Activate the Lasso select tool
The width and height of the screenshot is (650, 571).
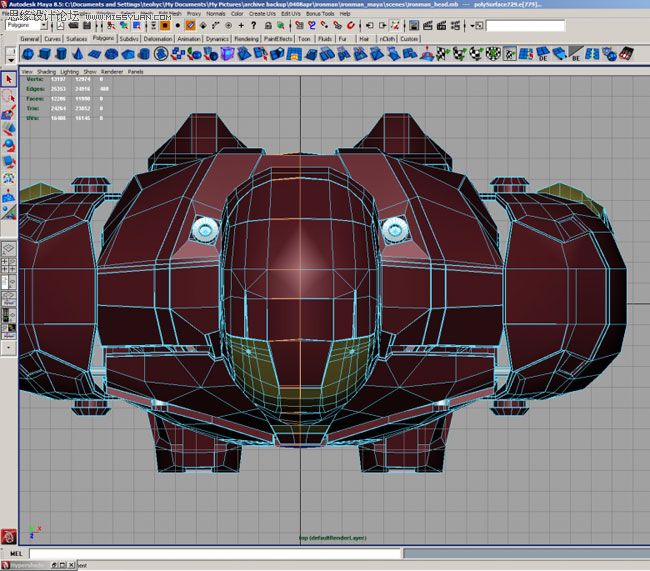[8, 97]
